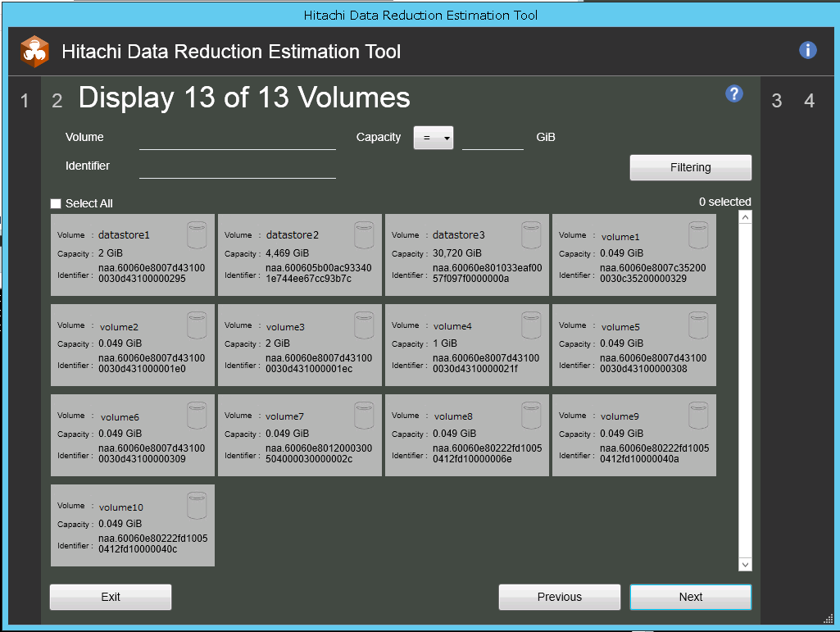840x632 pixels.
Task: Jump to step 3 in wizard
Action: click(776, 101)
